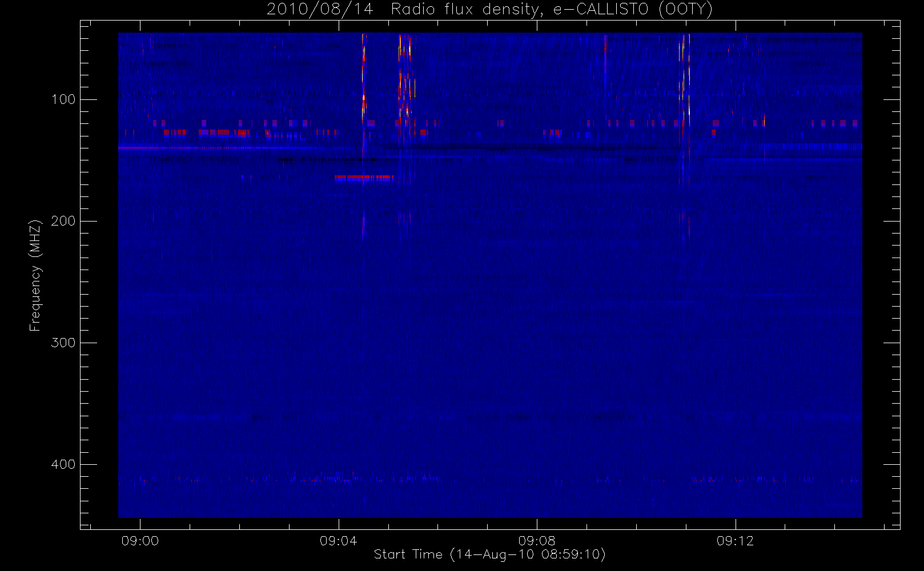This screenshot has height=571, width=924.
Task: Click the 09:08 time tick label
Action: click(537, 541)
